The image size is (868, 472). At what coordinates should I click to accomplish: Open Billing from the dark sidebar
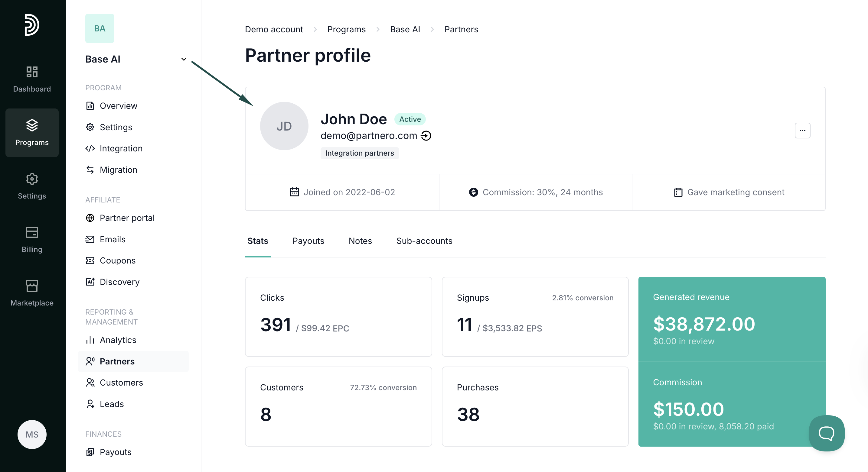point(32,240)
